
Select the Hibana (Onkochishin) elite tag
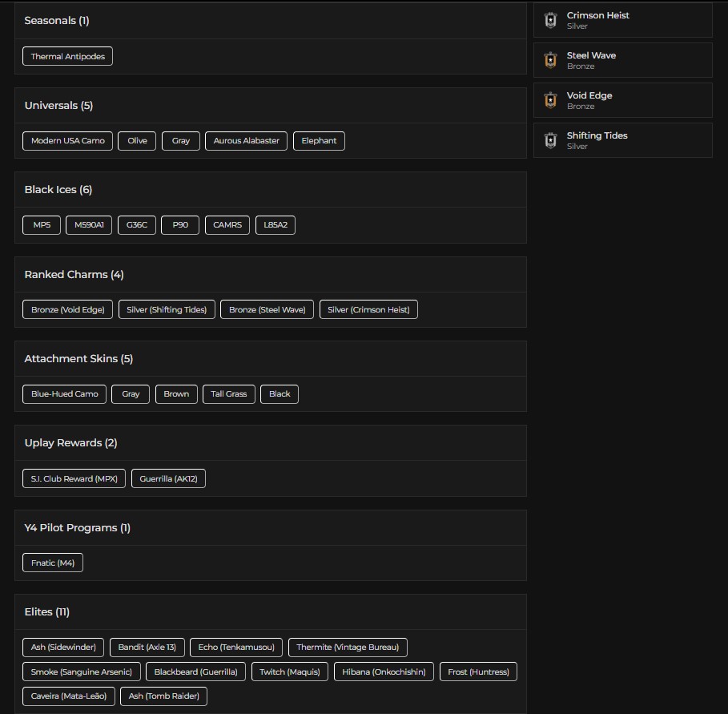384,672
